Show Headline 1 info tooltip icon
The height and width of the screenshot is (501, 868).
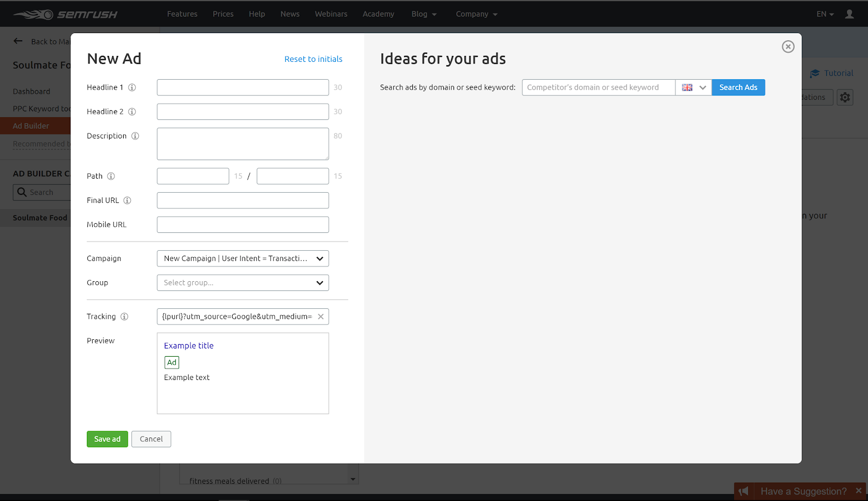(132, 87)
